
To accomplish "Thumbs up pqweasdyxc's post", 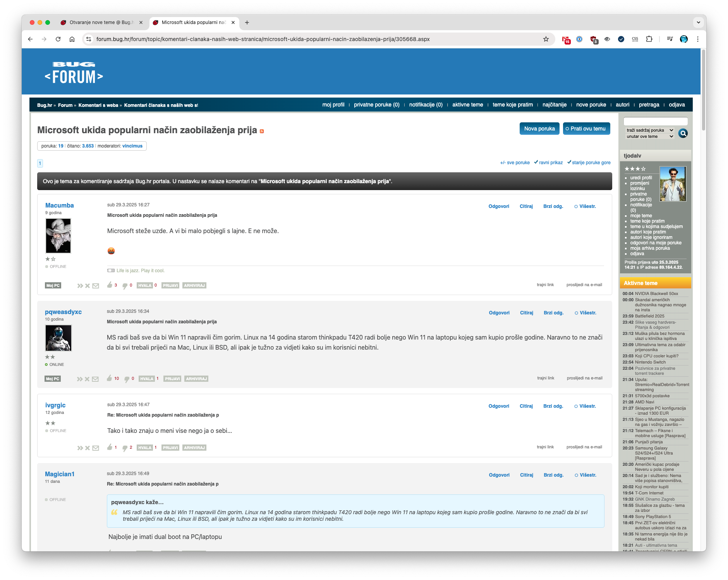I will (109, 378).
